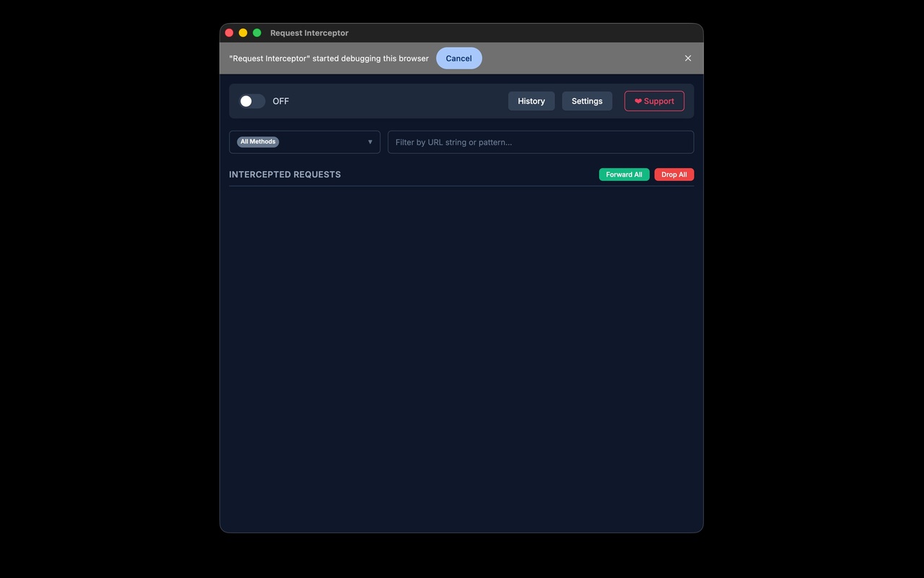Forward All intercepted requests
Viewport: 924px width, 578px height.
pos(624,174)
